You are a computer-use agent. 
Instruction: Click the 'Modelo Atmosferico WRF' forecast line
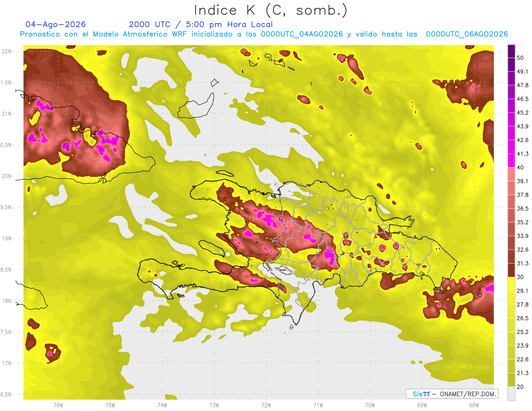tap(264, 34)
